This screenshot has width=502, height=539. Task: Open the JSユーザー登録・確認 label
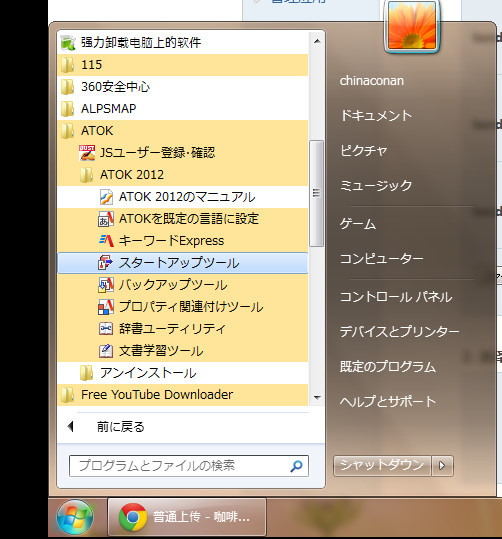pos(158,153)
